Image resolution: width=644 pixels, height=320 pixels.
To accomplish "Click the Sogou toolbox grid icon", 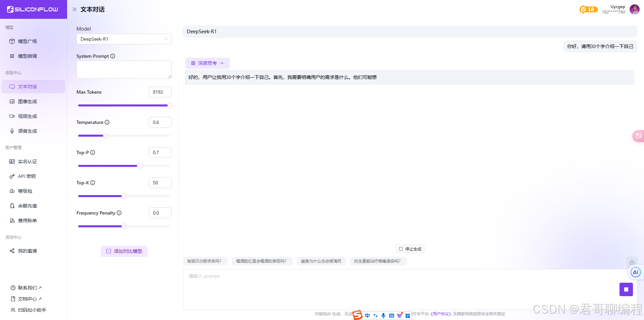I will point(408,316).
